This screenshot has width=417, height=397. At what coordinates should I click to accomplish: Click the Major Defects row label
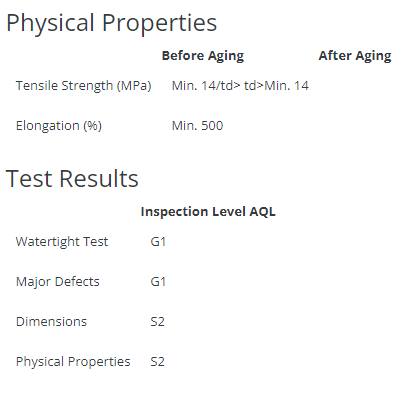[x=57, y=282]
